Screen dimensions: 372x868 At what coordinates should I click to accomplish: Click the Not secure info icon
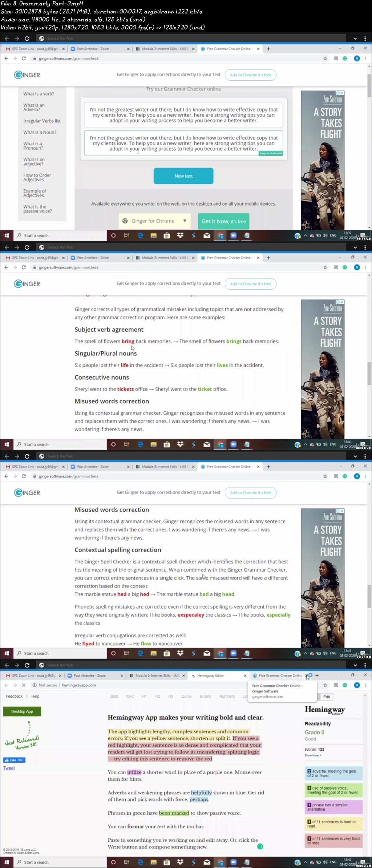35,685
